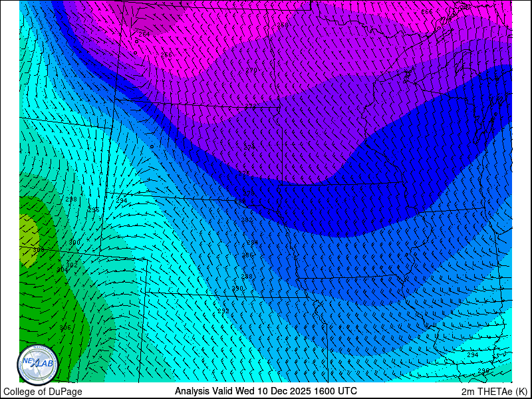Click the 268 contour label

click(283, 25)
